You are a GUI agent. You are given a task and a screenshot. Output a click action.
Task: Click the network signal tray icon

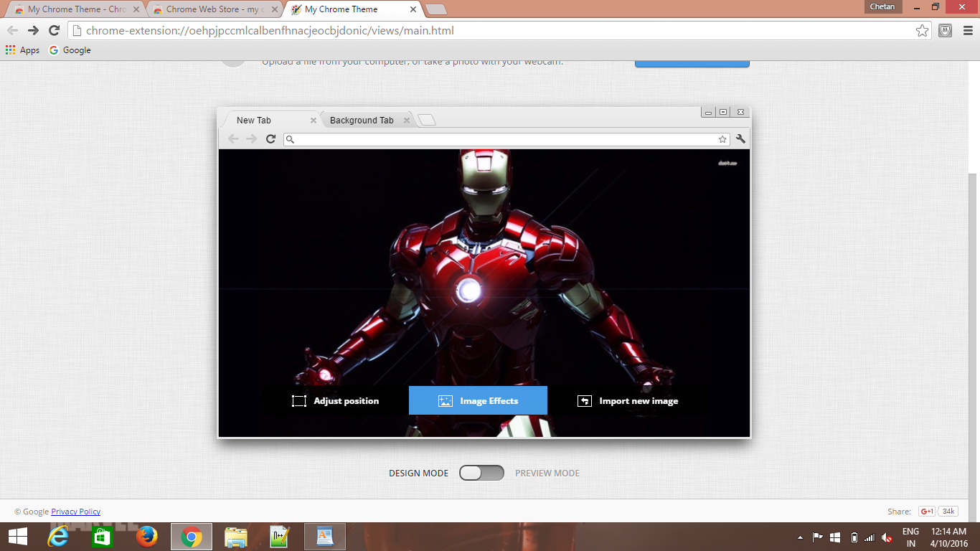tap(870, 537)
